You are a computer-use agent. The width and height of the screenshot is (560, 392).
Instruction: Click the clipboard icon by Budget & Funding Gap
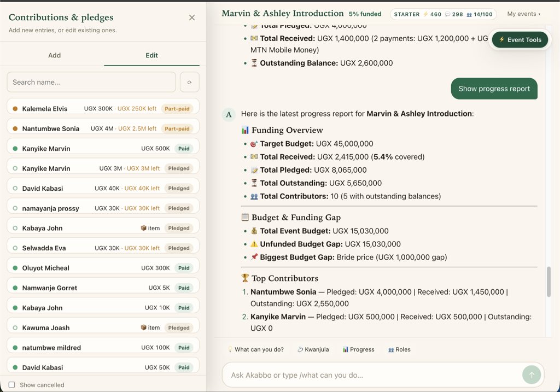point(245,217)
